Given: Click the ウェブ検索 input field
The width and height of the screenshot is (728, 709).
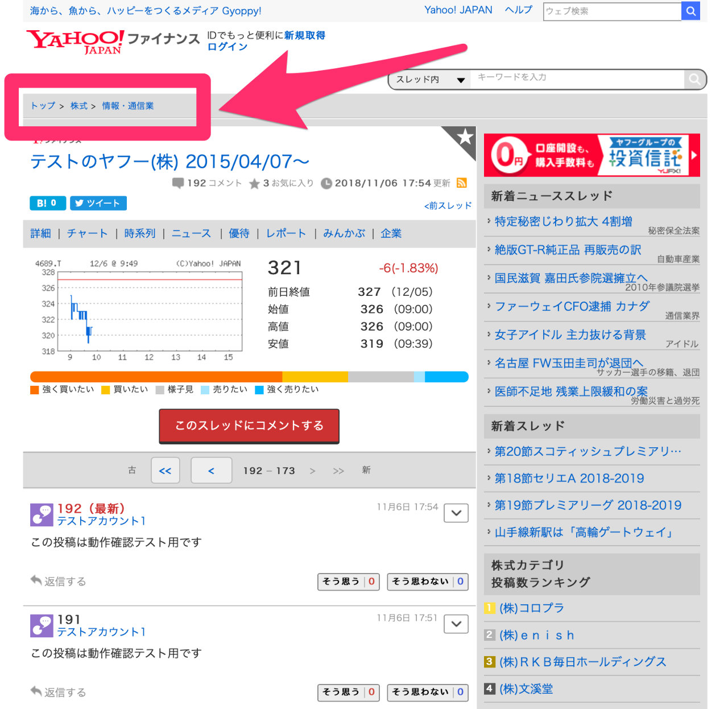Looking at the screenshot, I should (x=613, y=11).
